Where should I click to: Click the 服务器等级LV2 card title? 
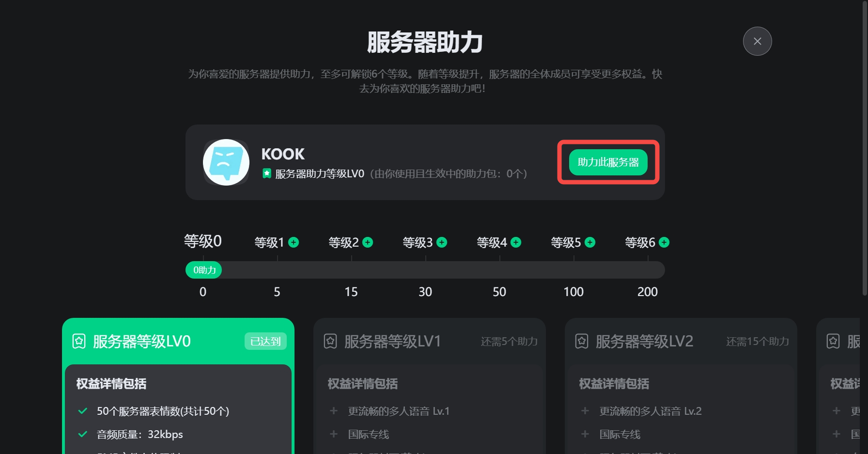pyautogui.click(x=644, y=342)
